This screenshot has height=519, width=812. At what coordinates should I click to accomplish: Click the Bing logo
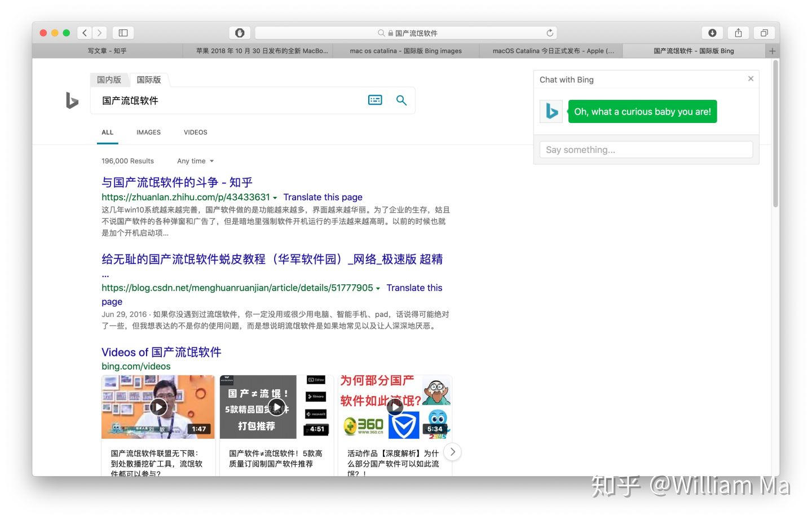pyautogui.click(x=71, y=101)
